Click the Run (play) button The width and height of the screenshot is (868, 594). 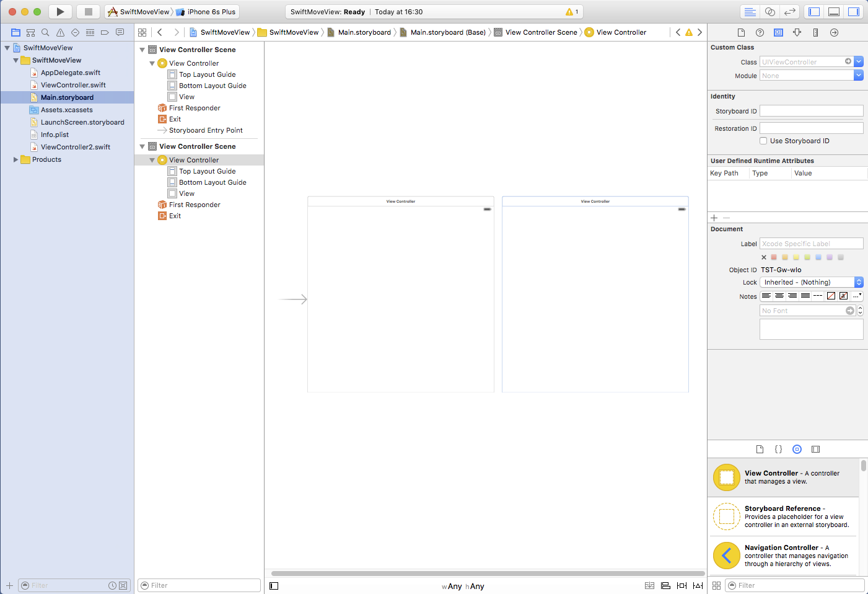click(x=60, y=12)
